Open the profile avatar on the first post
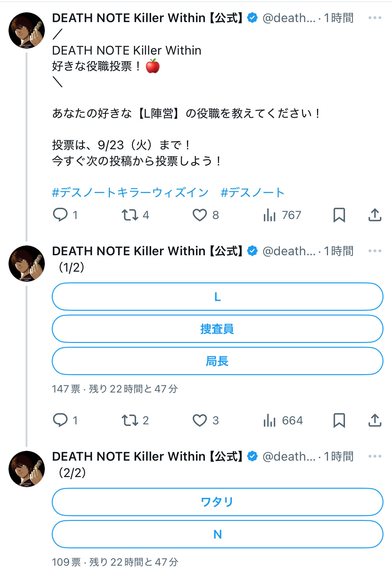Viewport: 392px width, 578px height. coord(27,30)
